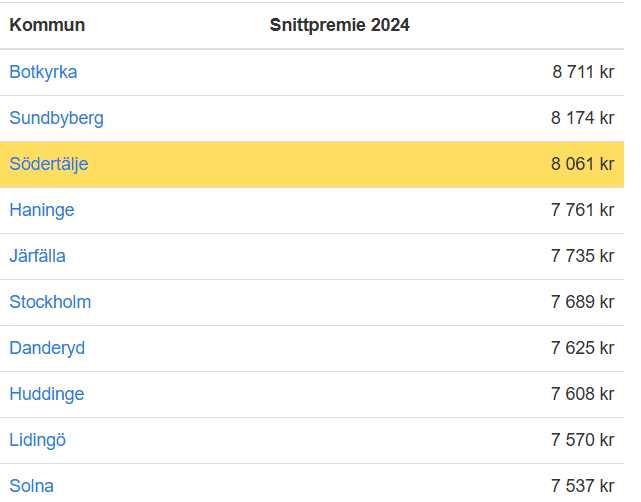This screenshot has width=641, height=502.
Task: Click the highlighted Södertälje link
Action: (x=49, y=164)
